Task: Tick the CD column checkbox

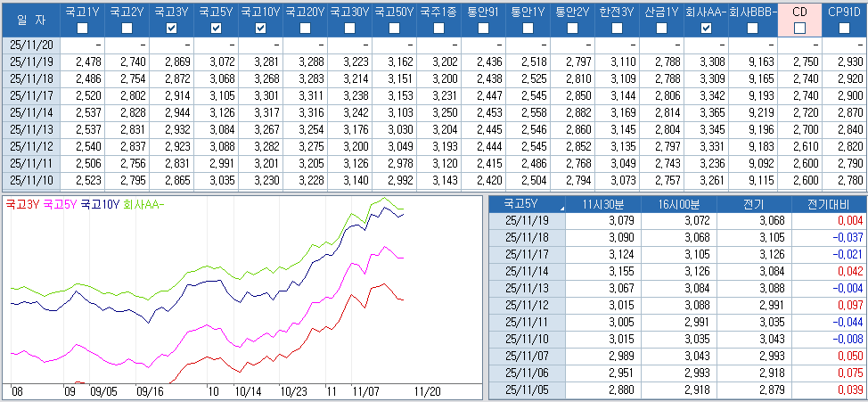Action: coord(799,29)
